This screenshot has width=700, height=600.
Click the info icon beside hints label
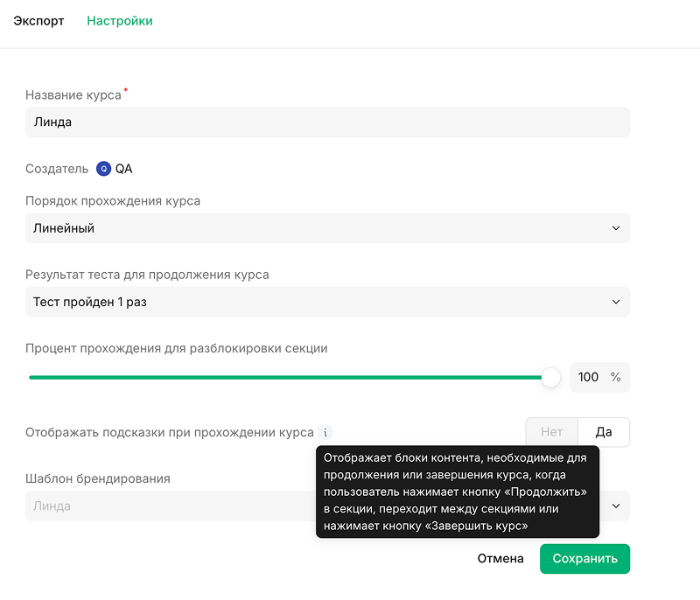pos(325,432)
